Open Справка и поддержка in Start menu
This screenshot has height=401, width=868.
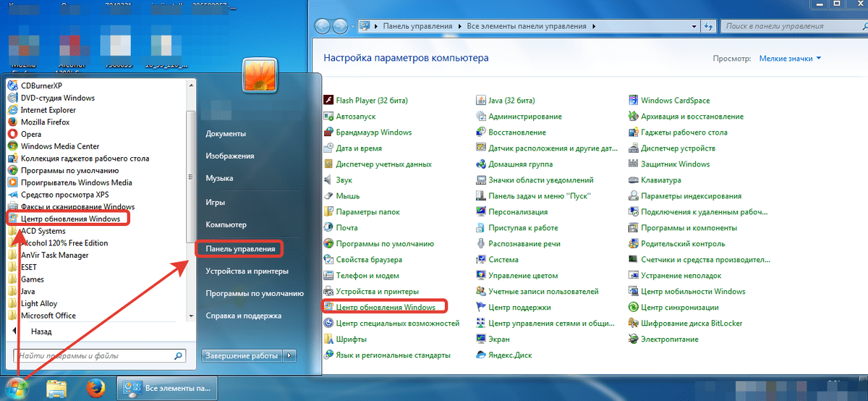(243, 316)
